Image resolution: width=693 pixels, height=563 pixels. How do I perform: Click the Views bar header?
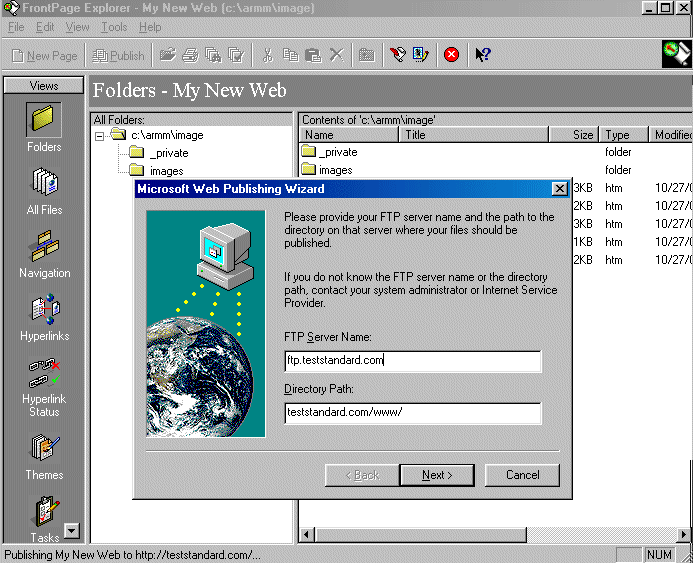43,85
